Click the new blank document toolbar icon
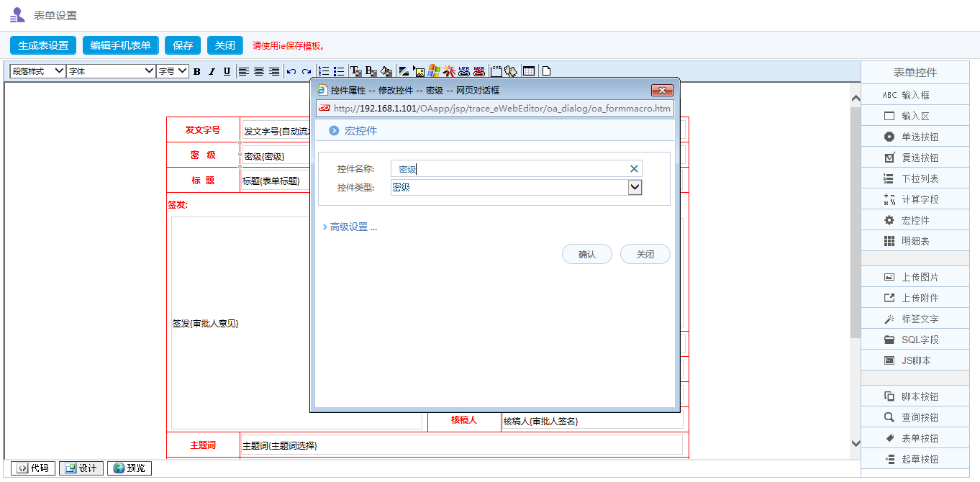The image size is (980, 482). tap(545, 71)
